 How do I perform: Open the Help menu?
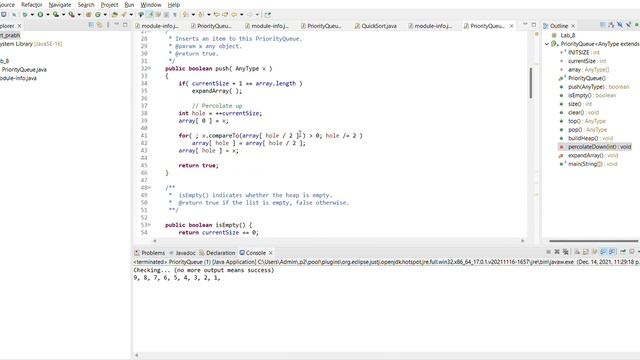coord(173,4)
